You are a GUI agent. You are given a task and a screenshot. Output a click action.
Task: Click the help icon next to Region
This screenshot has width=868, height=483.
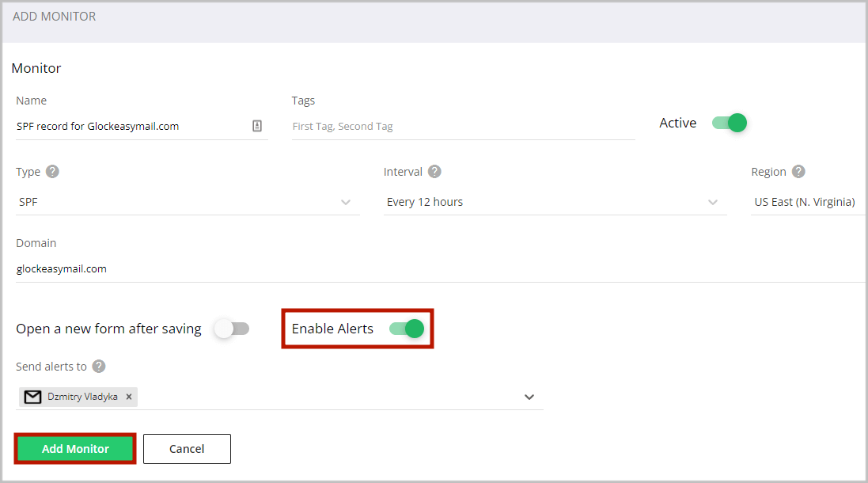798,172
